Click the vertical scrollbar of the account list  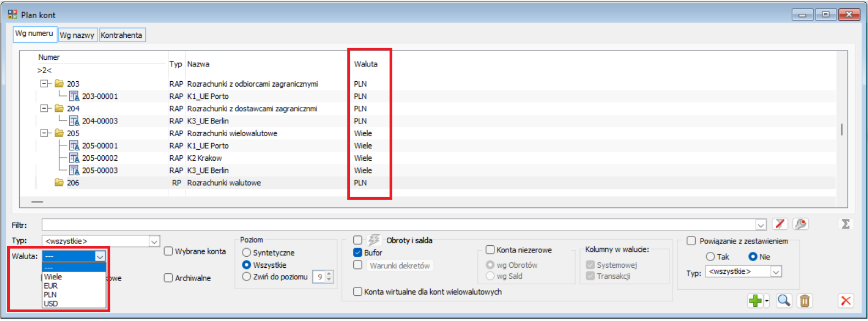(x=842, y=129)
